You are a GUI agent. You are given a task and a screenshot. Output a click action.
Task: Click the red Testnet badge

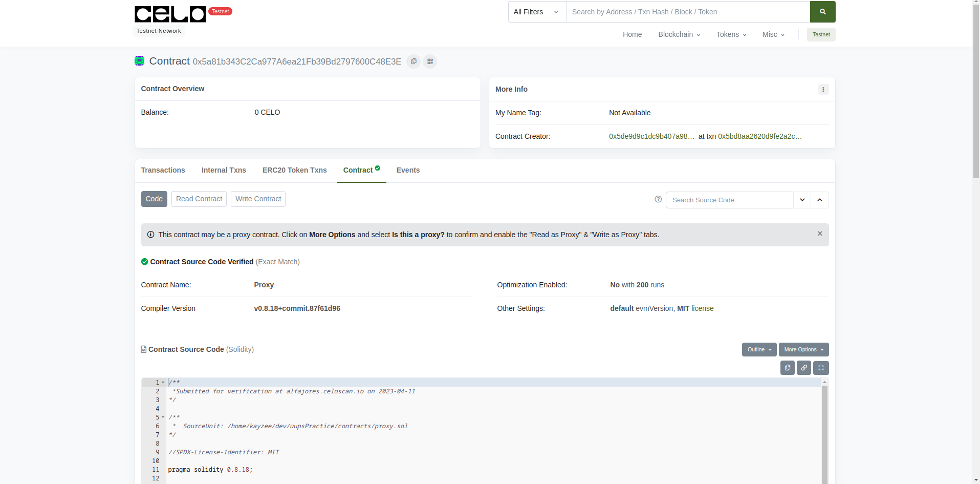221,11
